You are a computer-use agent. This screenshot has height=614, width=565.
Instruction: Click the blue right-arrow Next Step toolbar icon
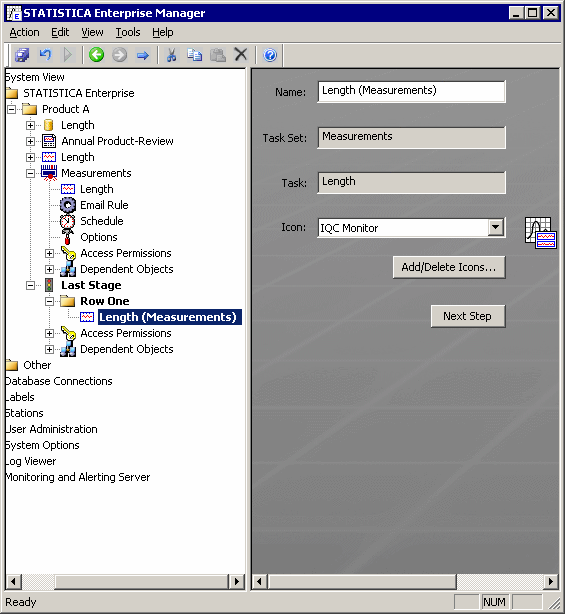(x=143, y=55)
